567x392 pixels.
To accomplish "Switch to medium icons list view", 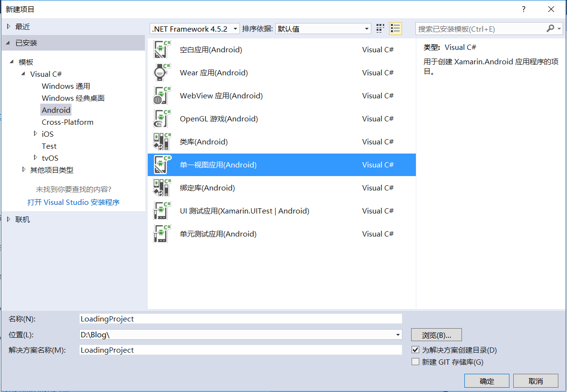I will tap(395, 29).
